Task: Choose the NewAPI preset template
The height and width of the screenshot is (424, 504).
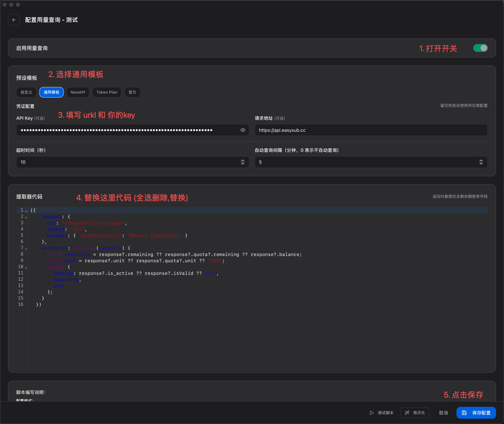Action: tap(78, 92)
